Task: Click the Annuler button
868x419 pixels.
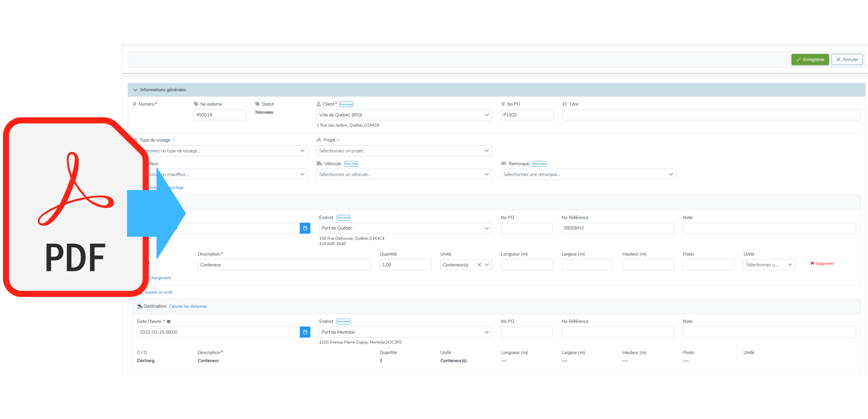Action: [847, 59]
